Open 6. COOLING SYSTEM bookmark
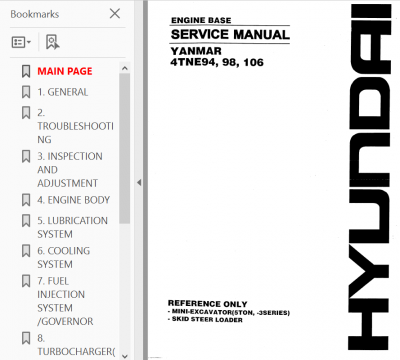 (x=64, y=257)
